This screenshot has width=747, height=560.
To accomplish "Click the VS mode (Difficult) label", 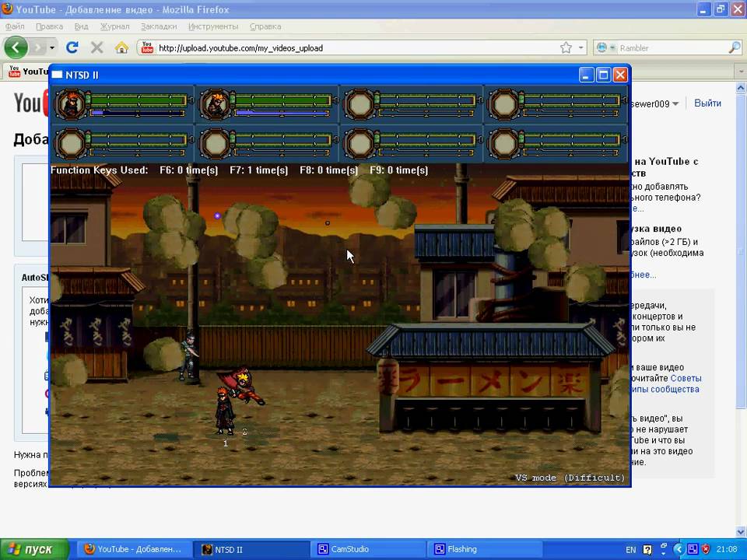I will click(x=570, y=477).
